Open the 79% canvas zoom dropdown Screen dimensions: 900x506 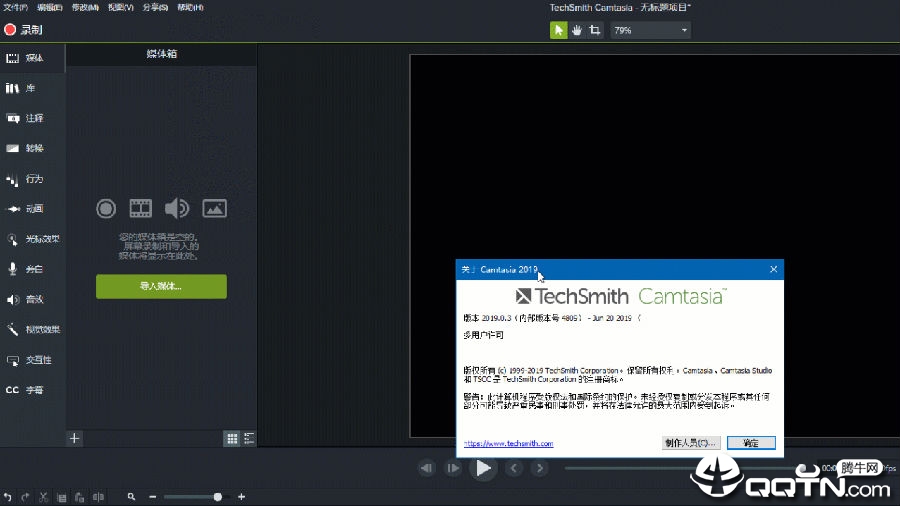click(650, 30)
